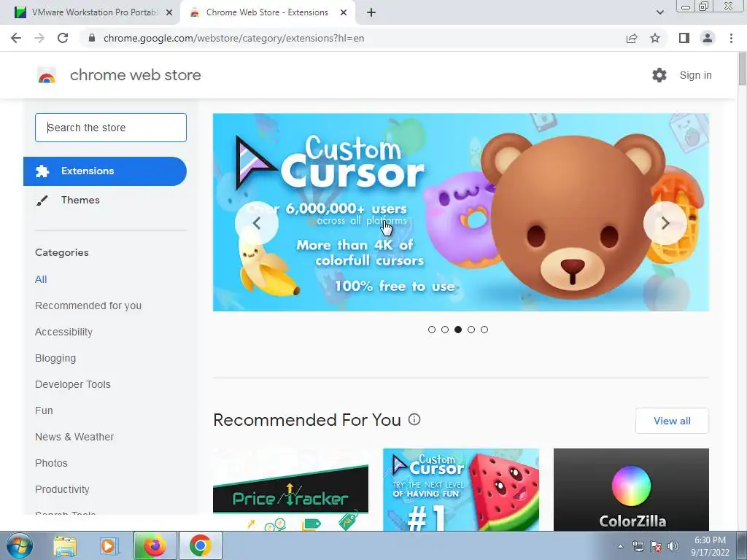
Task: Show the next carousel banner
Action: pos(665,223)
